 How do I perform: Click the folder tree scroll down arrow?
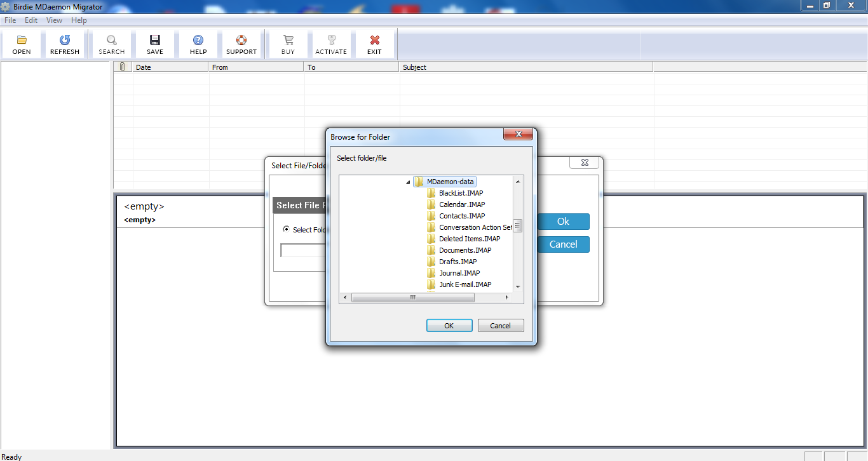pyautogui.click(x=518, y=286)
